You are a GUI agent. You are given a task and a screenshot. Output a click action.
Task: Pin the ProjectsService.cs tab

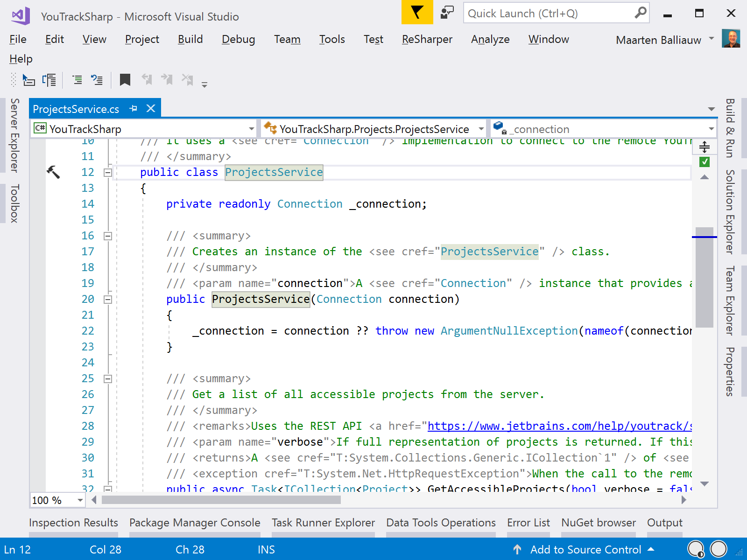tap(134, 108)
